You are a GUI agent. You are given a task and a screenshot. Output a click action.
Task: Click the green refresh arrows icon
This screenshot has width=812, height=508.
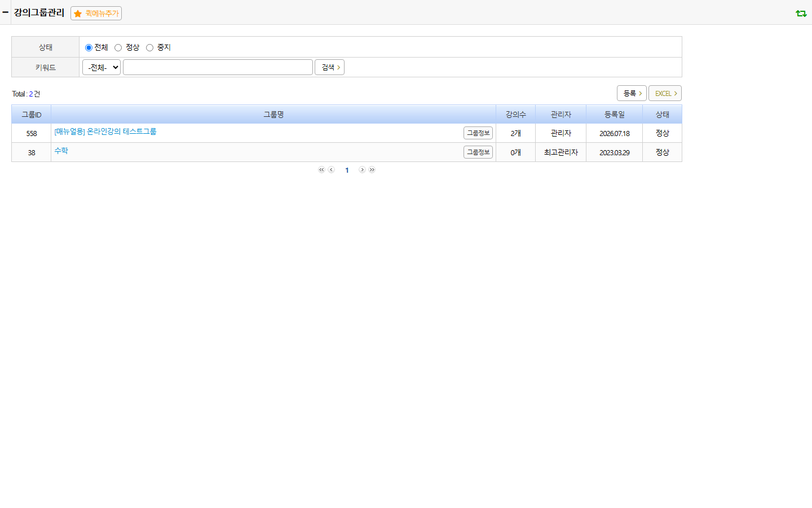[x=801, y=13]
